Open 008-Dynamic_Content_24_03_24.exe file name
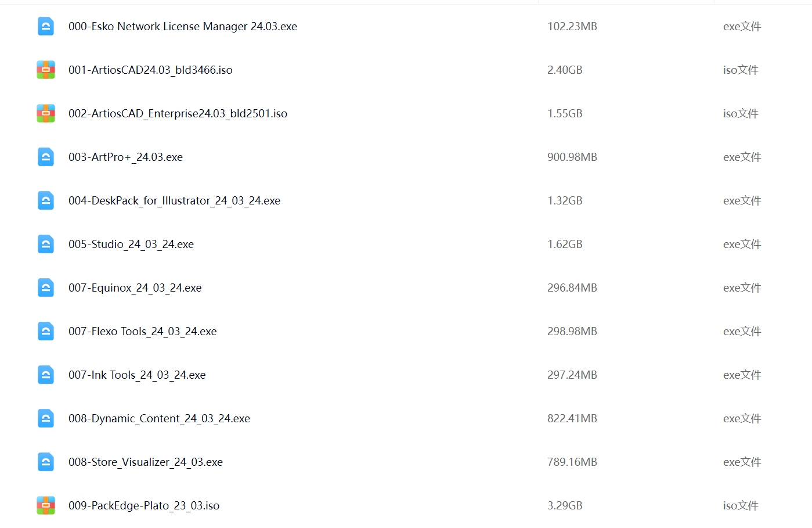812x528 pixels. 159,419
